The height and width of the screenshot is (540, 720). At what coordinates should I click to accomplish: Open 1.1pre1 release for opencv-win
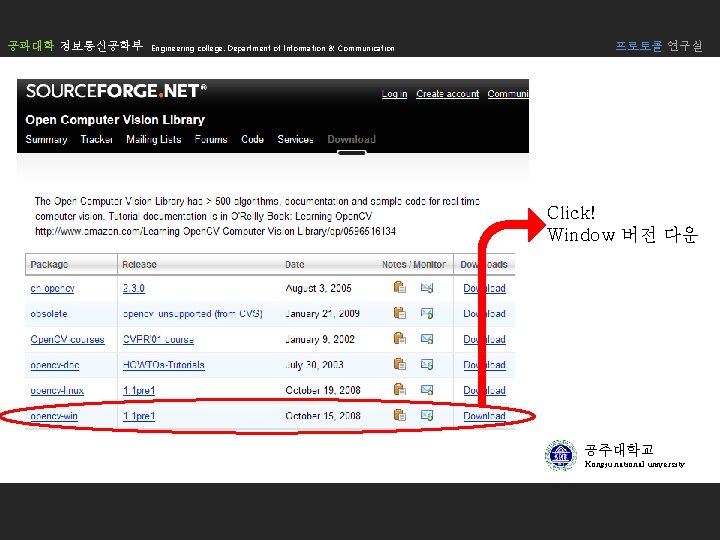coord(139,416)
